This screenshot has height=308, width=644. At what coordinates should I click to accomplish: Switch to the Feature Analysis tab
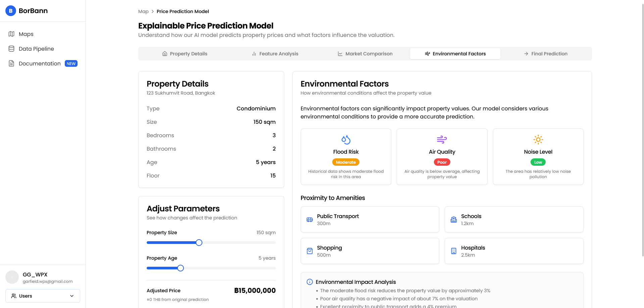click(x=275, y=54)
